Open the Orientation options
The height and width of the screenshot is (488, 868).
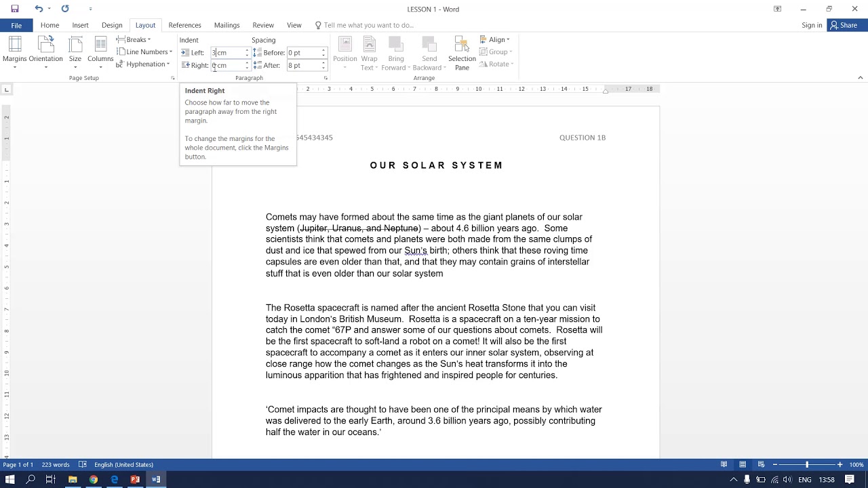[x=45, y=53]
